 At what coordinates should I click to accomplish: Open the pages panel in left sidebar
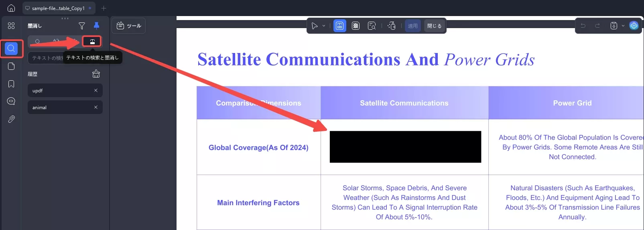pos(11,66)
